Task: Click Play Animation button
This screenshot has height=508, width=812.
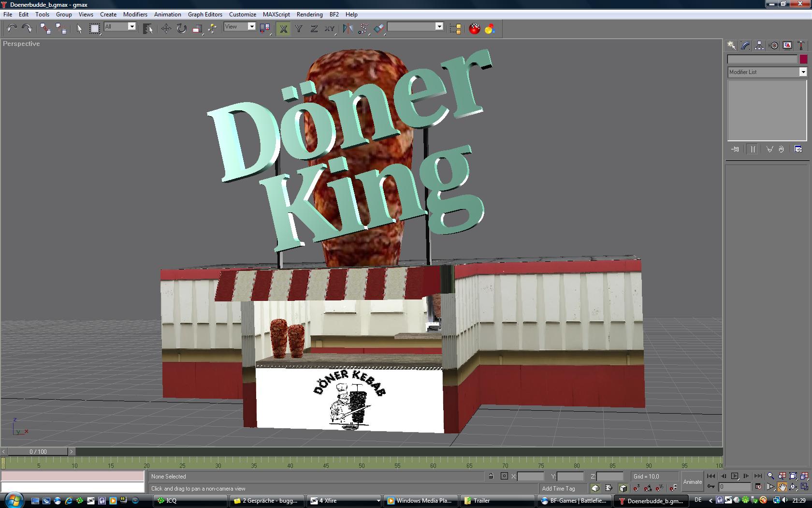Action: tap(735, 476)
